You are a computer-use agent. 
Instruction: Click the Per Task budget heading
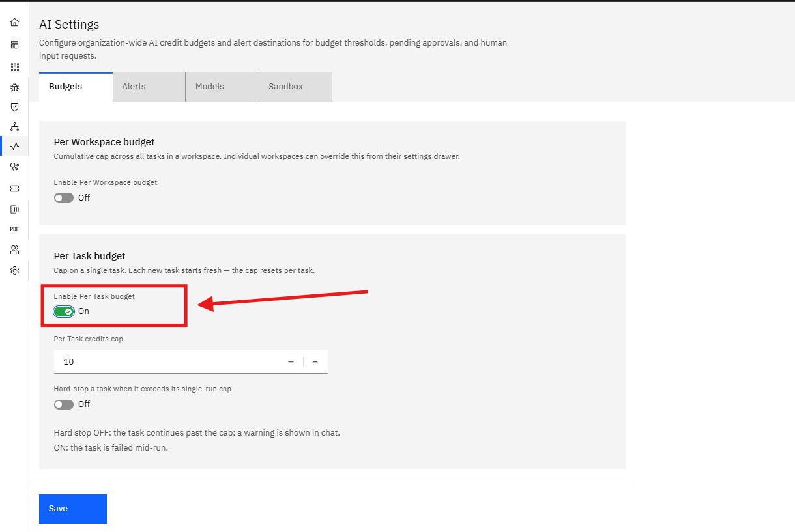(x=89, y=256)
